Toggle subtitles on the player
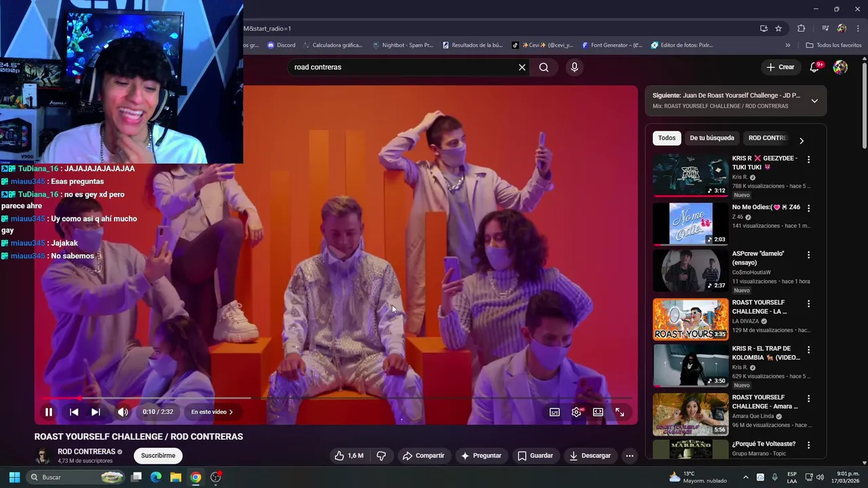Viewport: 868px width, 488px height. (x=555, y=412)
